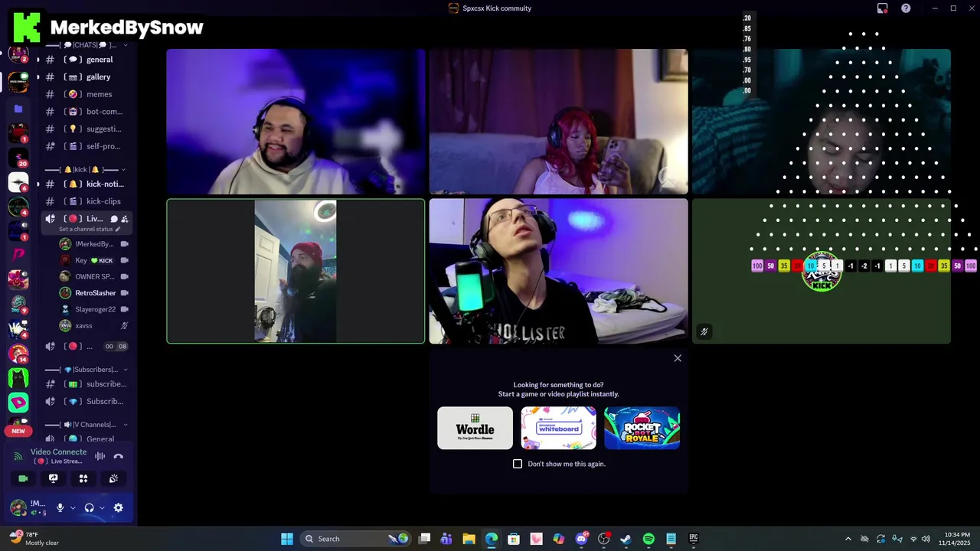This screenshot has width=980, height=551.
Task: Open File Explorer from the taskbar
Action: [469, 539]
